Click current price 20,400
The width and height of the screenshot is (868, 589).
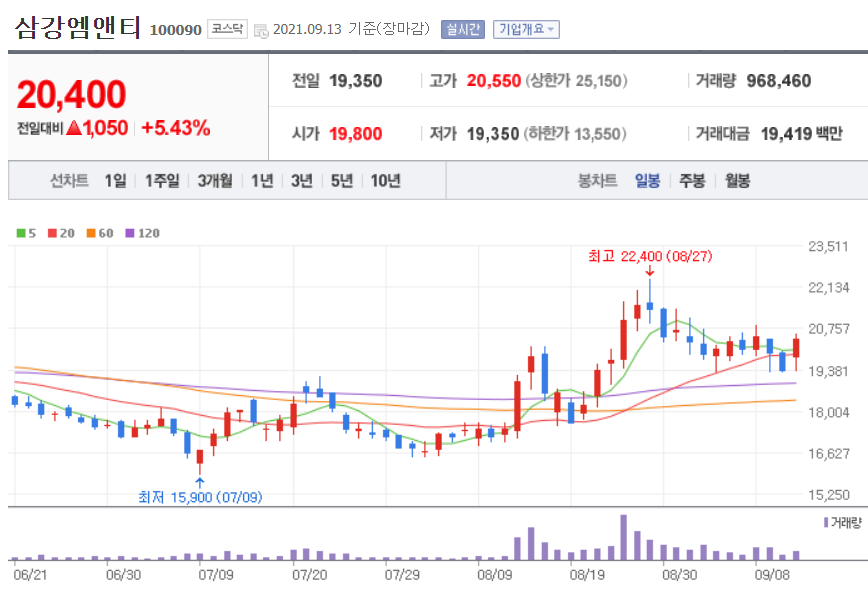click(x=71, y=94)
